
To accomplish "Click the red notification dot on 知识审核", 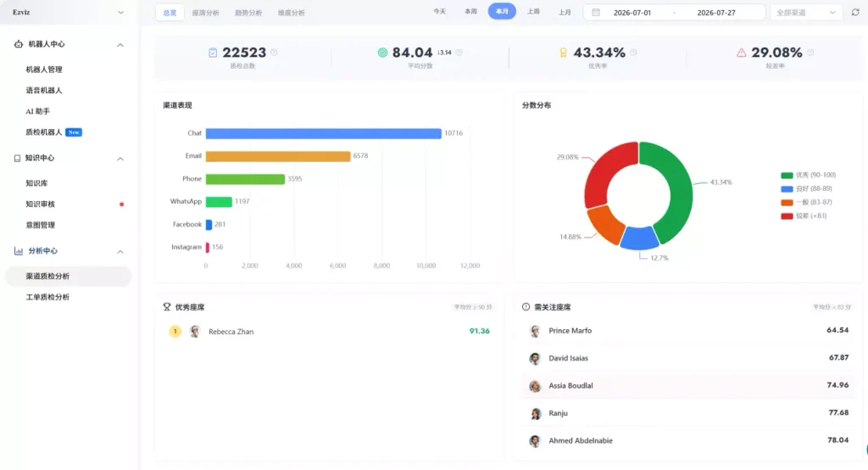I will [122, 204].
